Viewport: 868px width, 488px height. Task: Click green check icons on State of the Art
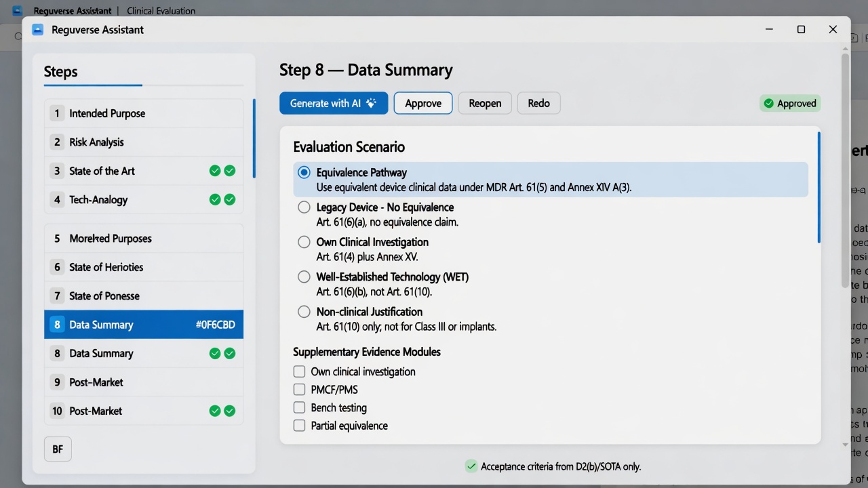222,171
